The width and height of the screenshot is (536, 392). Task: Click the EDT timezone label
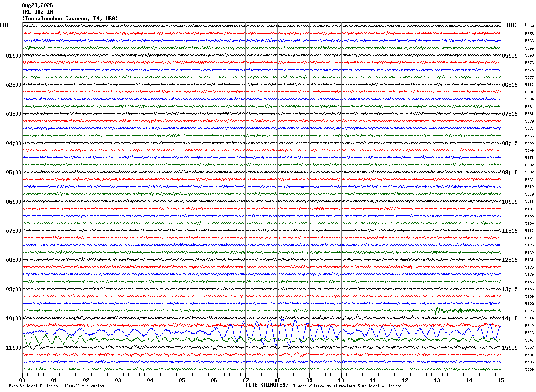coord(4,25)
